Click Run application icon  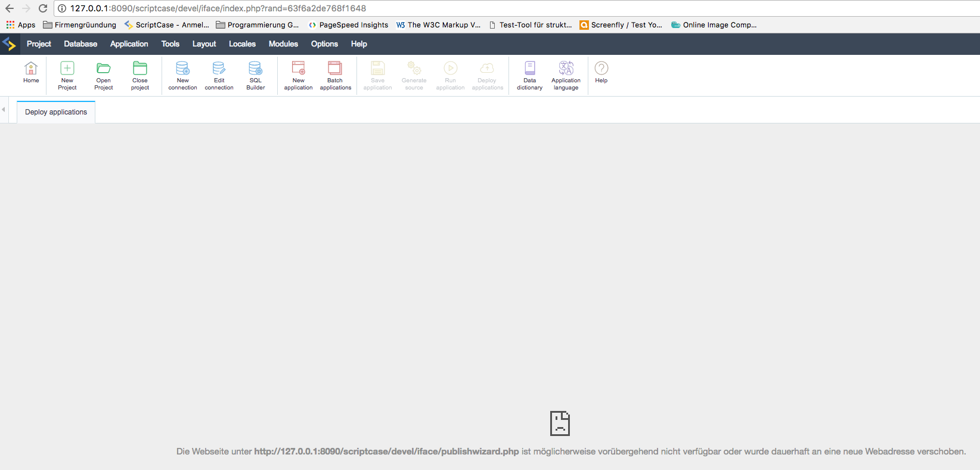tap(450, 76)
